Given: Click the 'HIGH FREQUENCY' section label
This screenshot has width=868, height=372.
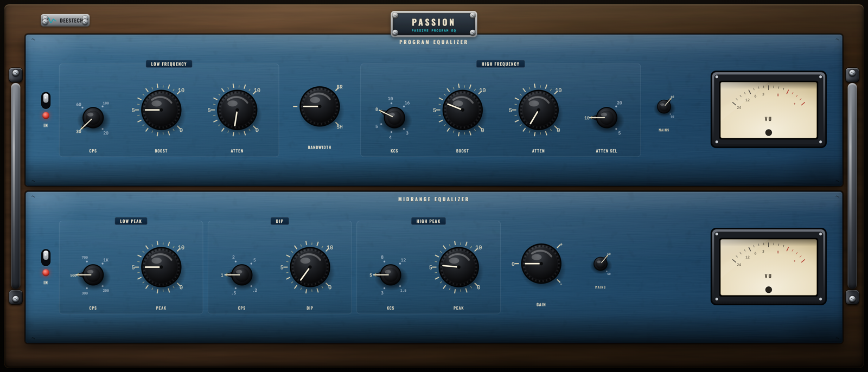Looking at the screenshot, I should click(500, 64).
